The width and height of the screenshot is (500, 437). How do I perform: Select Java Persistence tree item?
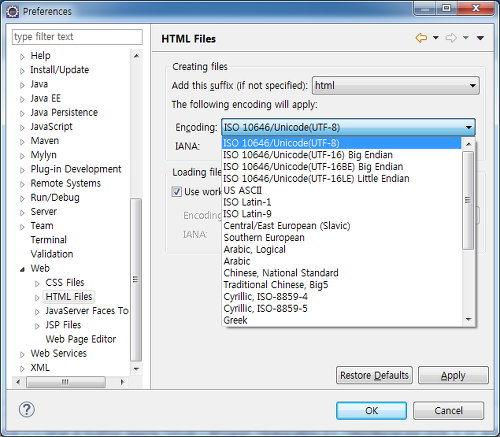pos(64,112)
